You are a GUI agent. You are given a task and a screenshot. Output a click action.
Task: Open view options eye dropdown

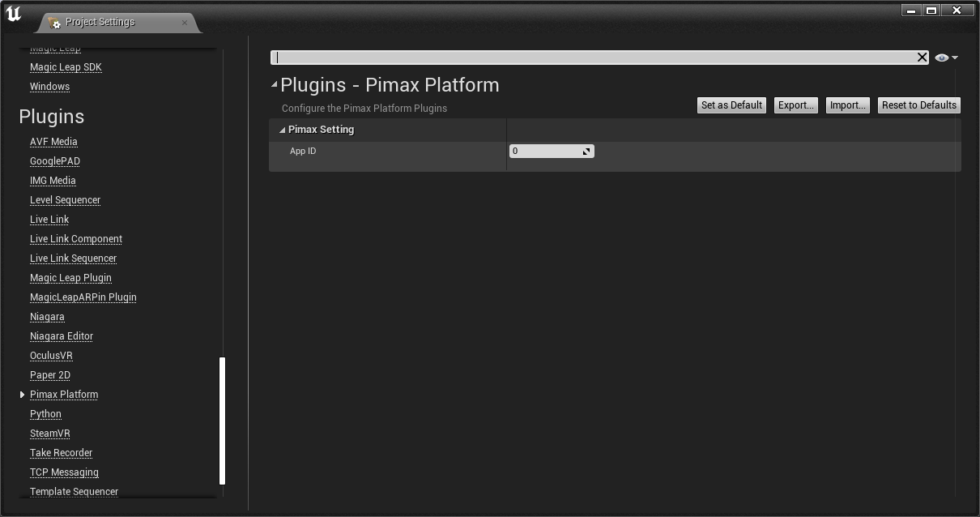[x=946, y=58]
